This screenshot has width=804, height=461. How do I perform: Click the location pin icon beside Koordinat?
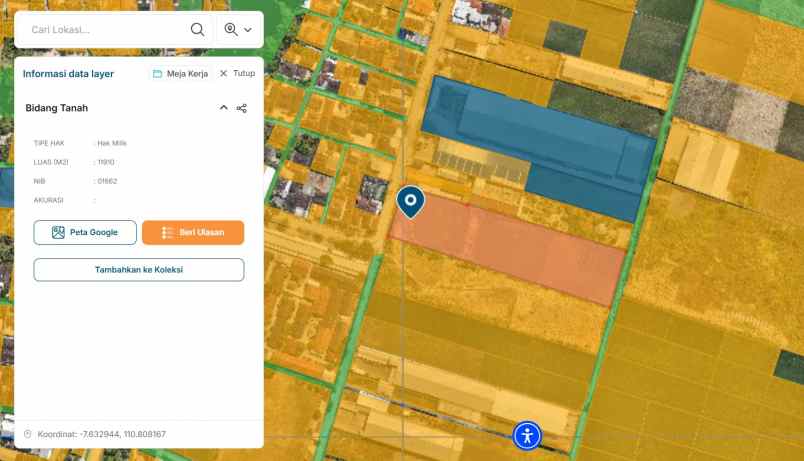[x=27, y=434]
